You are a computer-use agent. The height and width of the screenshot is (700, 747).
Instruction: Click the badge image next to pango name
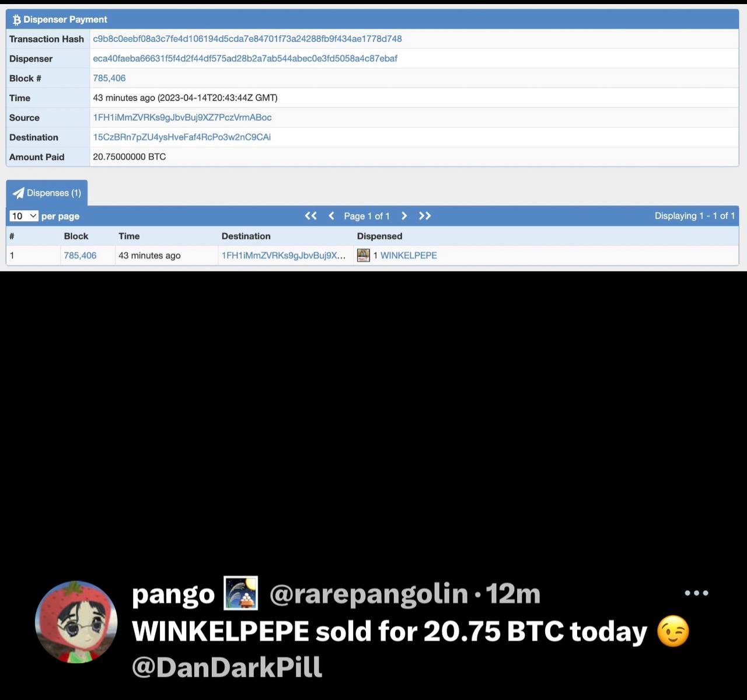(241, 593)
